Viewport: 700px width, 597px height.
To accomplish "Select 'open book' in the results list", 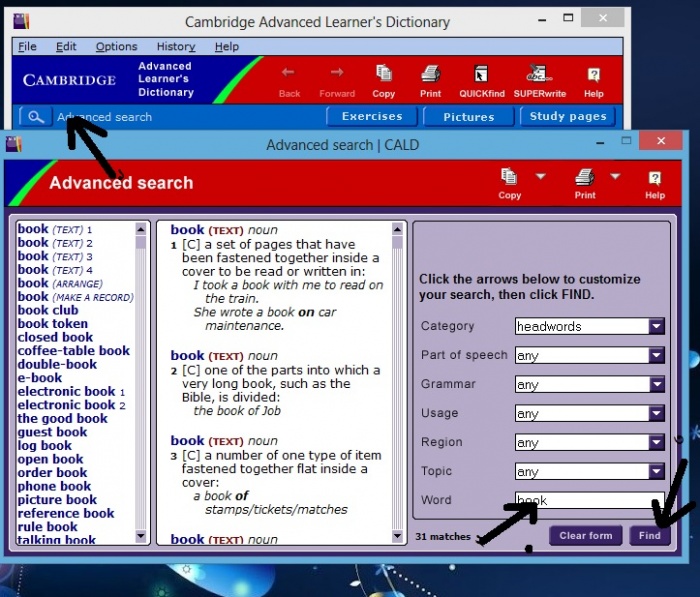I will 50,459.
